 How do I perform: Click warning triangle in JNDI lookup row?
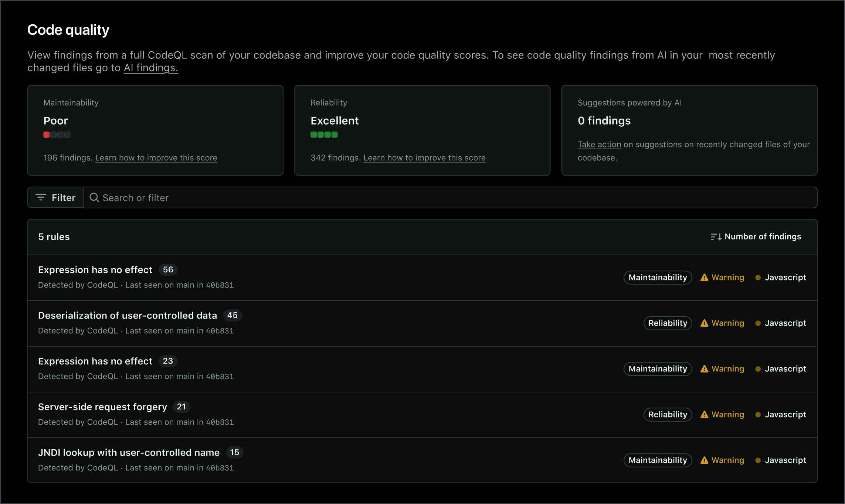click(x=705, y=460)
